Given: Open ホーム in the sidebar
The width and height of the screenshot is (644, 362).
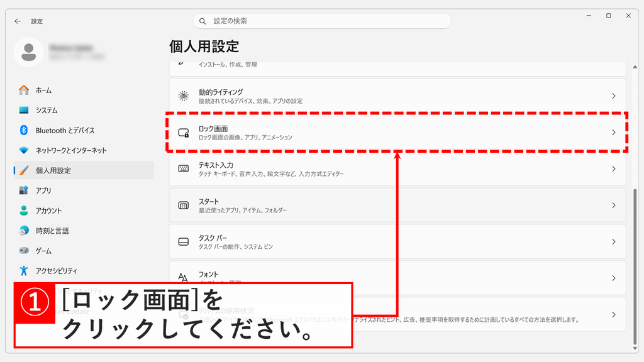Looking at the screenshot, I should coord(84,90).
